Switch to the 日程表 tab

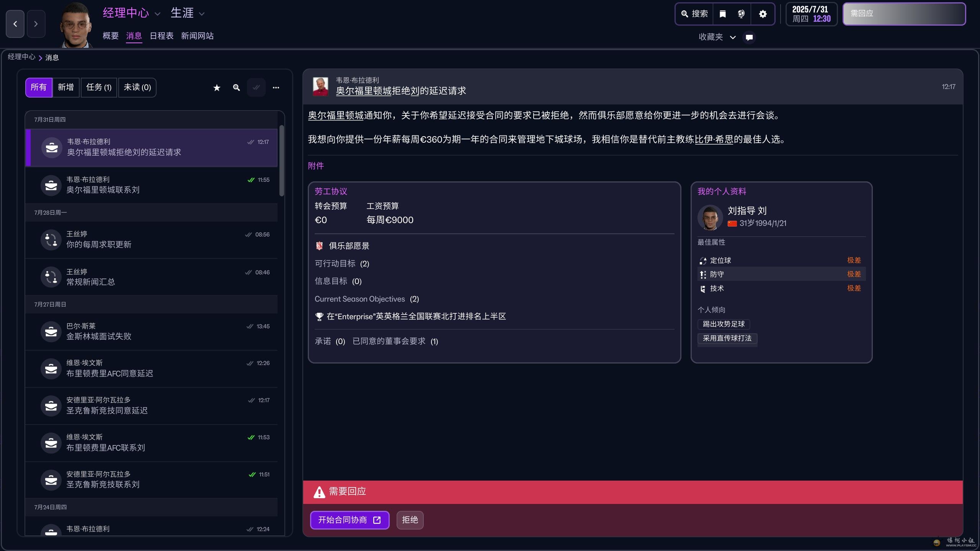161,36
